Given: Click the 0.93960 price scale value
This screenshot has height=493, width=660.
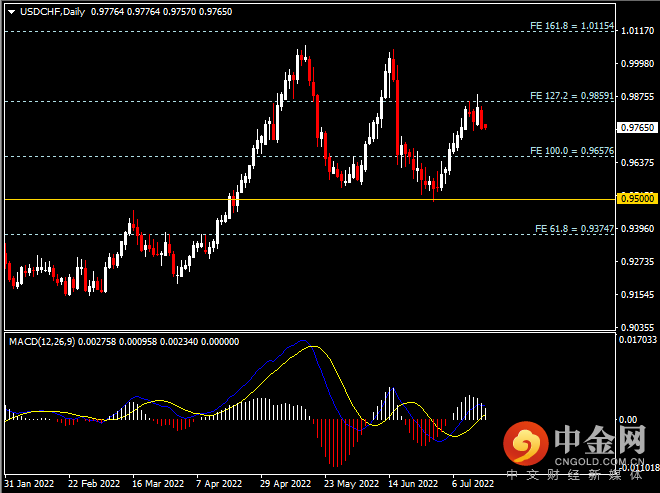Looking at the screenshot, I should [638, 229].
